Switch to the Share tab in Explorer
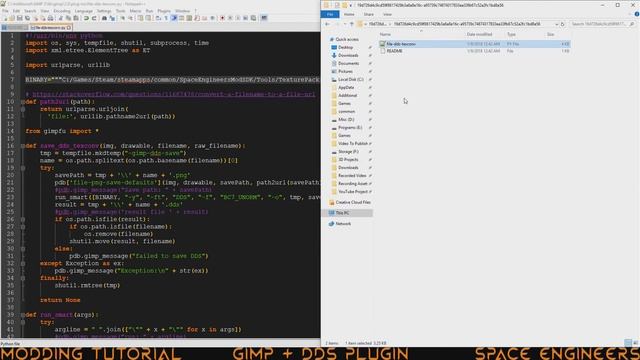The image size is (640, 360). 369,14
